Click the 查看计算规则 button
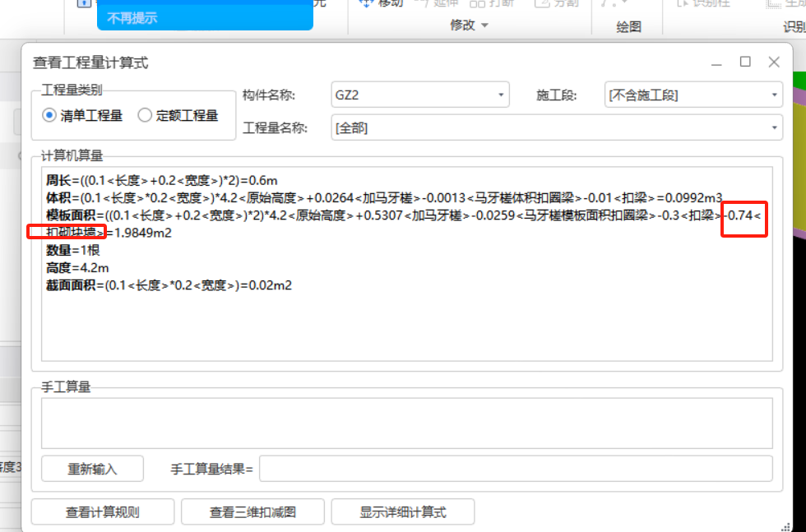Viewport: 806px width, 532px height. (x=102, y=512)
